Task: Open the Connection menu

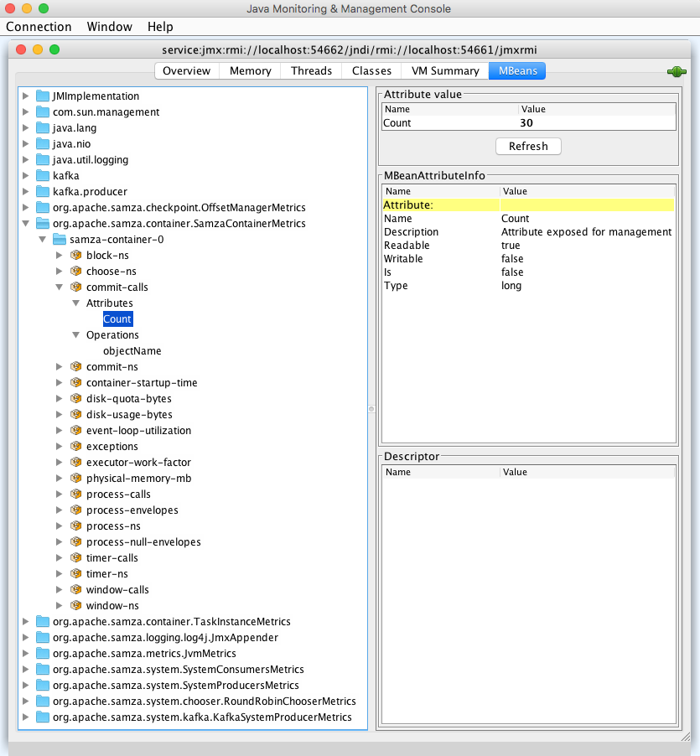Action: (x=39, y=27)
